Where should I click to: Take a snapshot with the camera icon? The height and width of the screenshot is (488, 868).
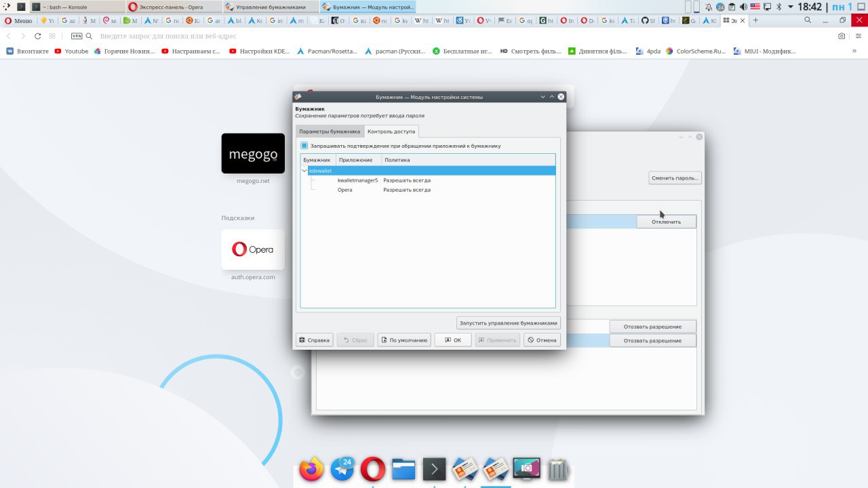pos(842,36)
